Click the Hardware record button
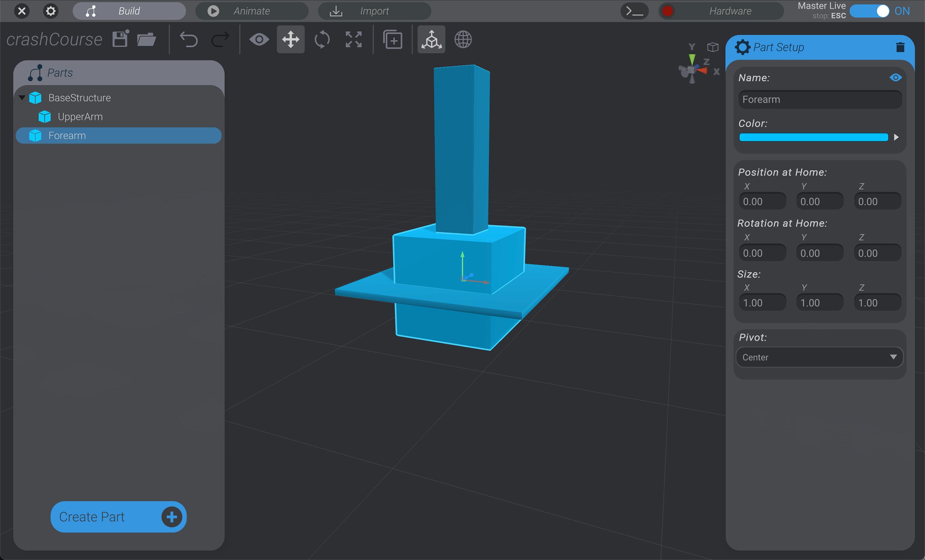Image resolution: width=925 pixels, height=560 pixels. tap(668, 11)
